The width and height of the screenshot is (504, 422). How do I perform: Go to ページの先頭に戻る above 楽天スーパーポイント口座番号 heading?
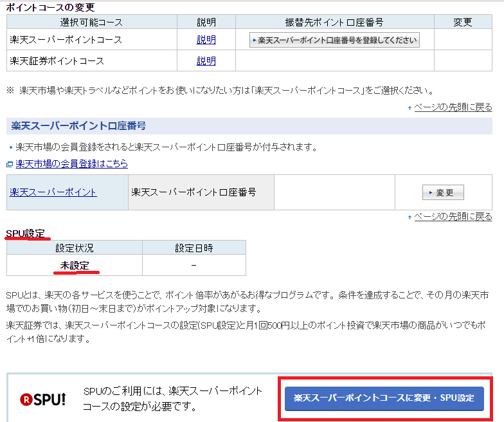[x=453, y=107]
